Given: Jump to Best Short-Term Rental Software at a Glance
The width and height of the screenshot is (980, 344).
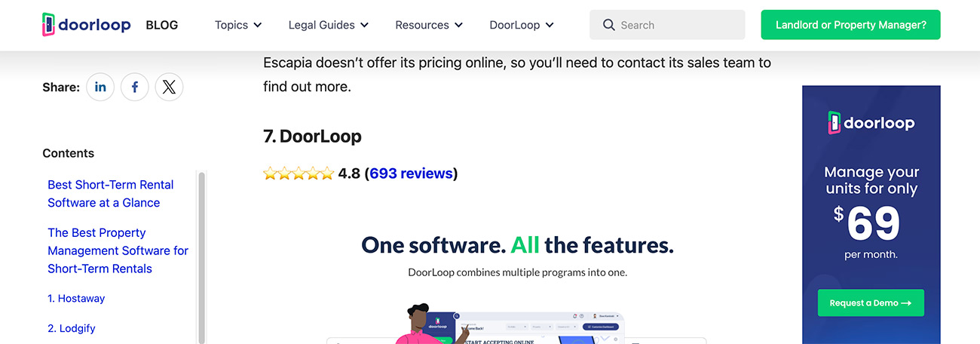Looking at the screenshot, I should 110,194.
